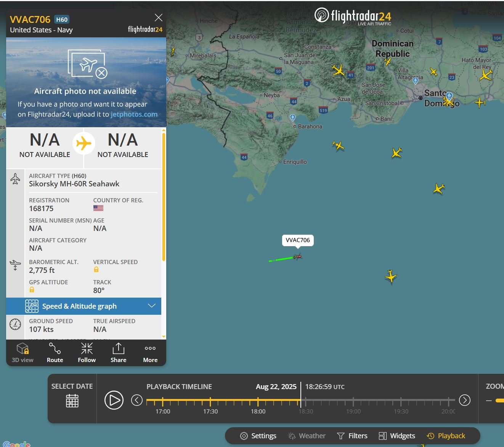The image size is (504, 447).
Task: Open the Settings menu
Action: point(258,436)
